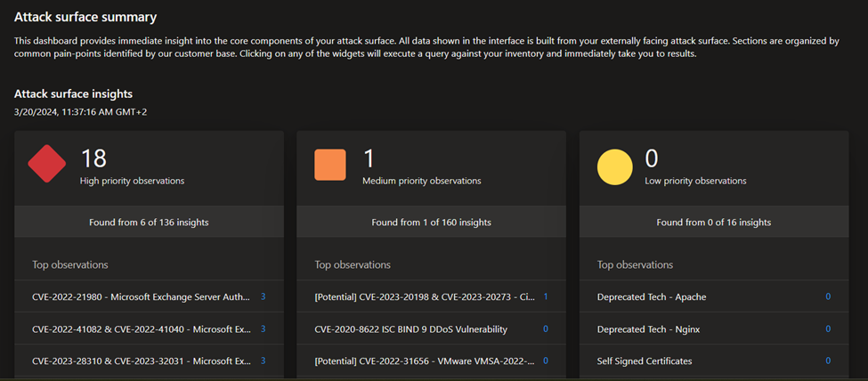Open the 18 High priority observations count

click(93, 158)
